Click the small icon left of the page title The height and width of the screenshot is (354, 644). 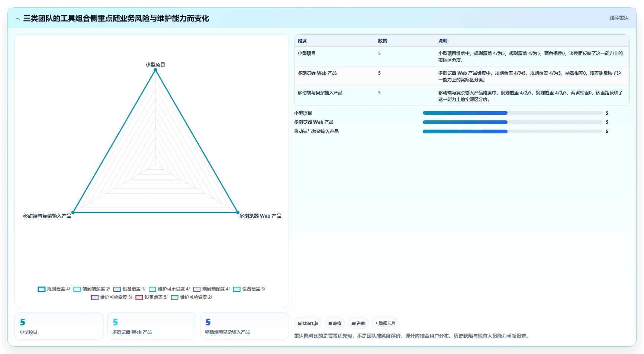point(17,19)
